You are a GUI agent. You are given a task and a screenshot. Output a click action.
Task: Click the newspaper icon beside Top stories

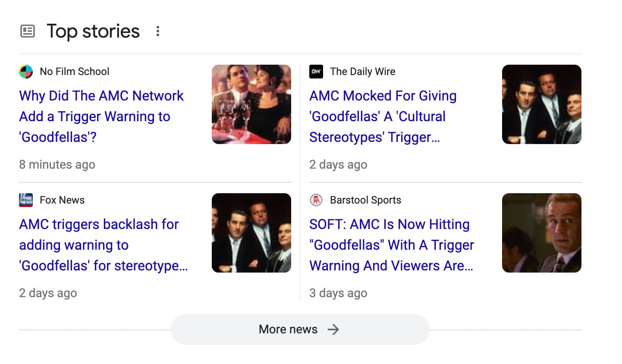(x=28, y=31)
